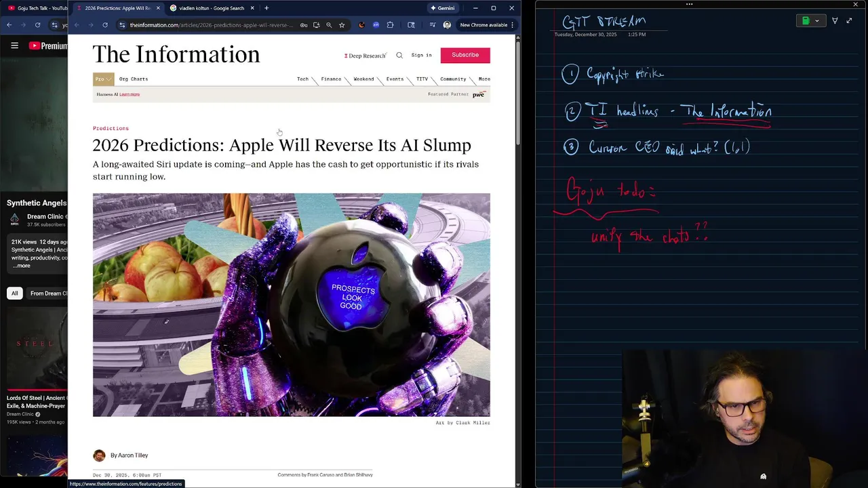Expand the Pro dropdown
Viewport: 868px width, 488px height.
tap(103, 79)
